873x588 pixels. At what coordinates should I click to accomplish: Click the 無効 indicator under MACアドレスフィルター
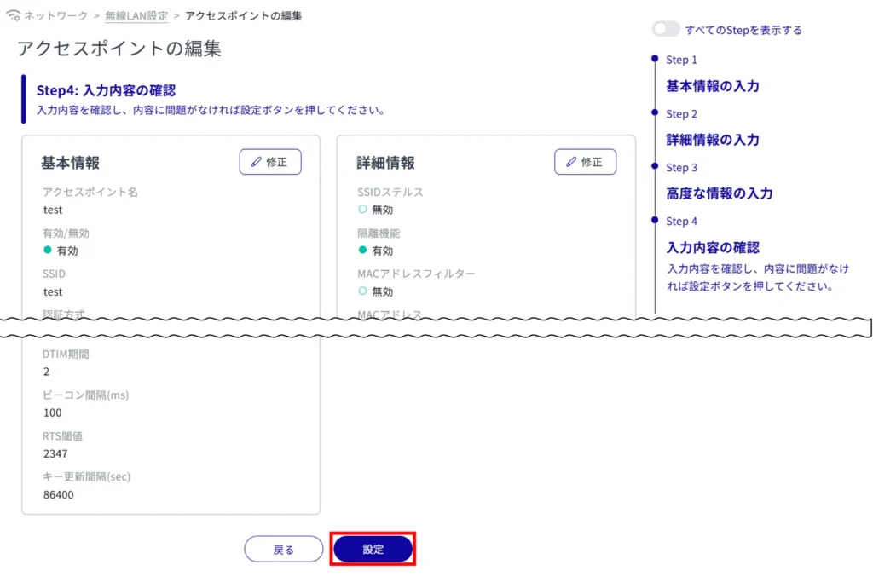point(362,291)
